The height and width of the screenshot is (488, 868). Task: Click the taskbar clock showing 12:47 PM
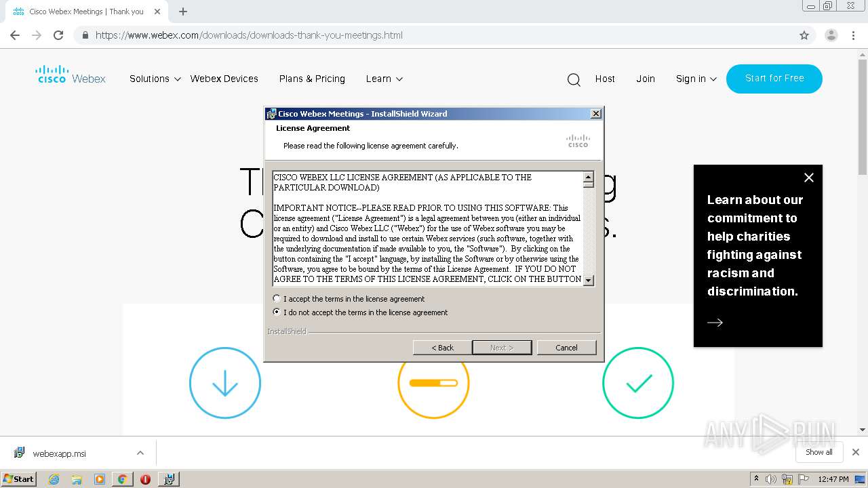pos(833,479)
